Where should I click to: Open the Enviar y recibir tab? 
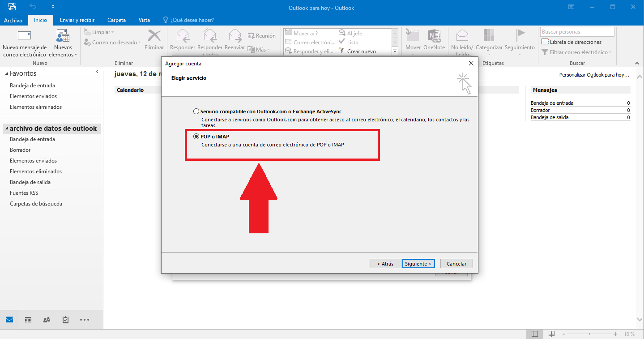77,20
